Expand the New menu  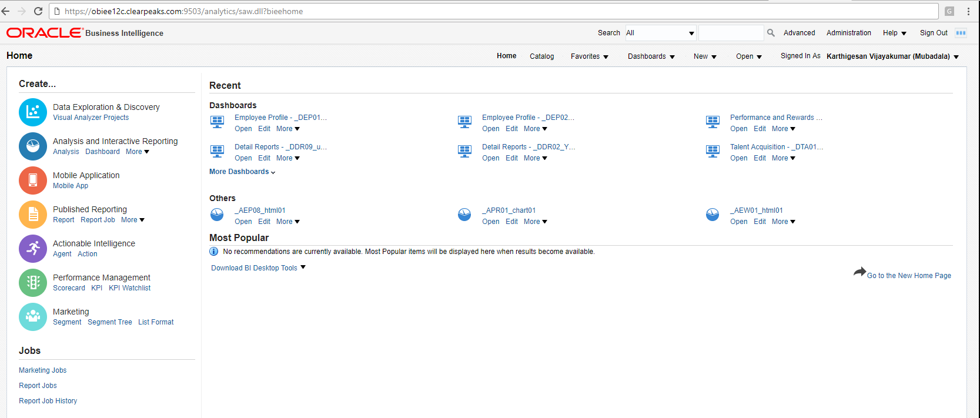coord(705,56)
